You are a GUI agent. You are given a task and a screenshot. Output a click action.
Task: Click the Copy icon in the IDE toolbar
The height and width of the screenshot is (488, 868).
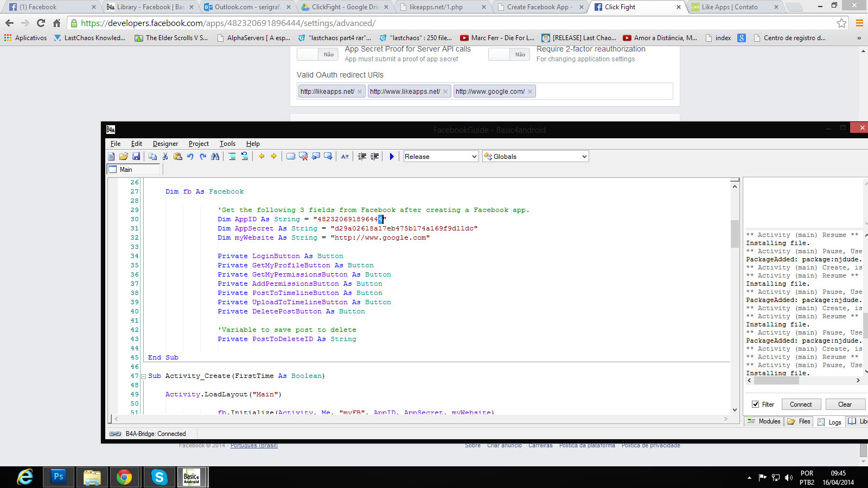point(152,157)
